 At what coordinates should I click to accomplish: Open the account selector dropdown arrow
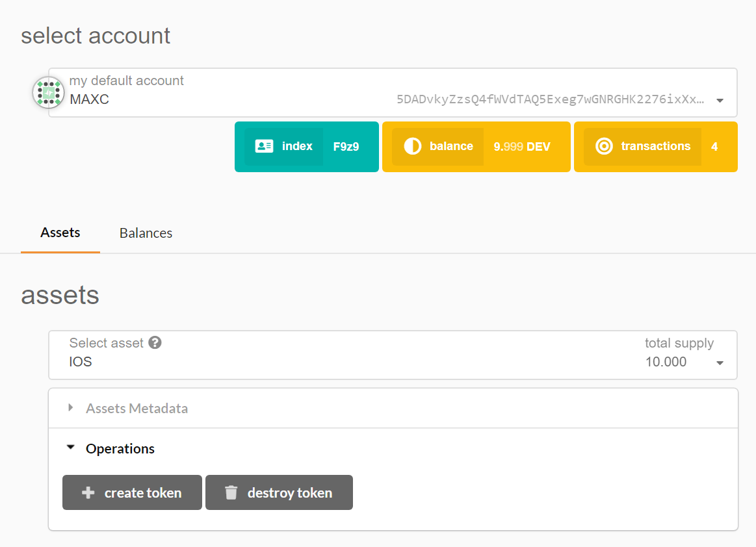point(720,101)
